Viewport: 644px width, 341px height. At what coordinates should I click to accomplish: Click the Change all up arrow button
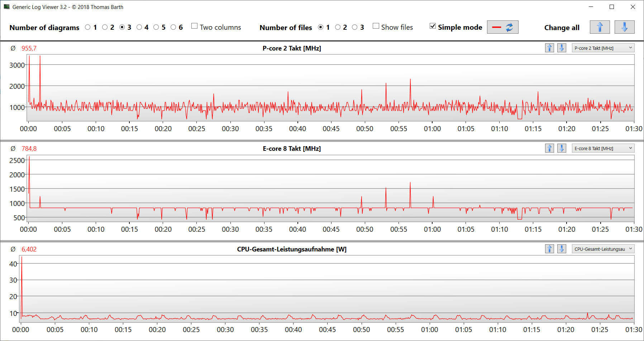pos(600,27)
